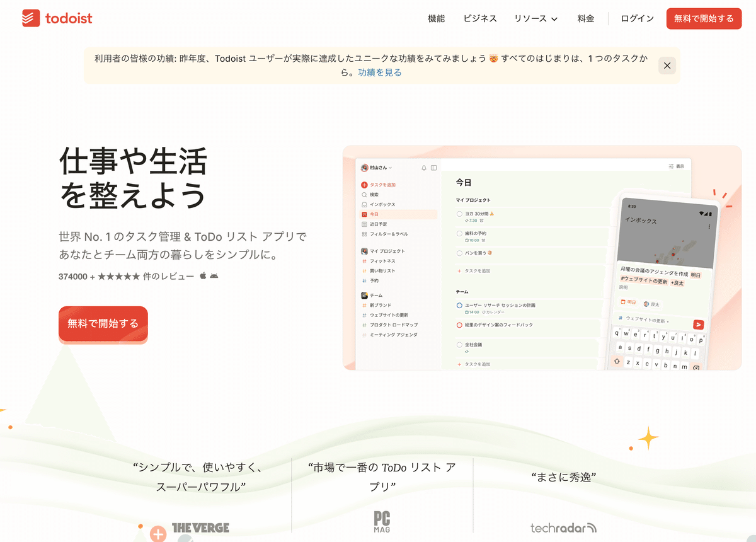
Task: Click the Todoist logo icon
Action: point(30,18)
